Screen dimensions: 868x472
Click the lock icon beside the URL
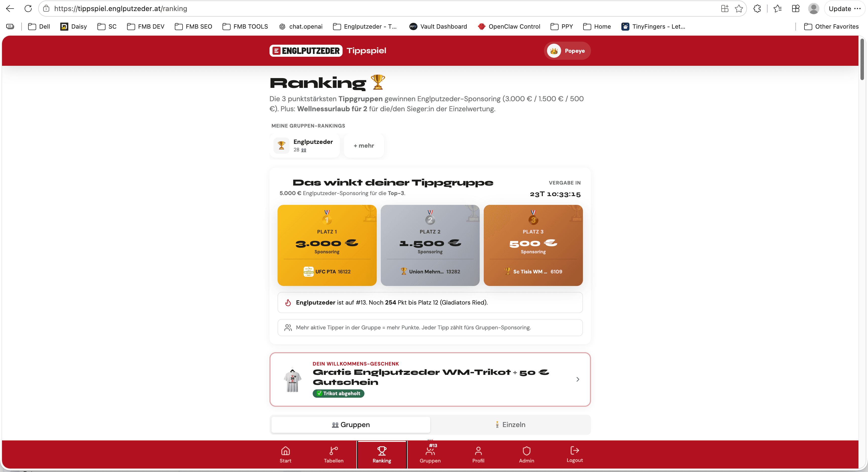click(46, 9)
